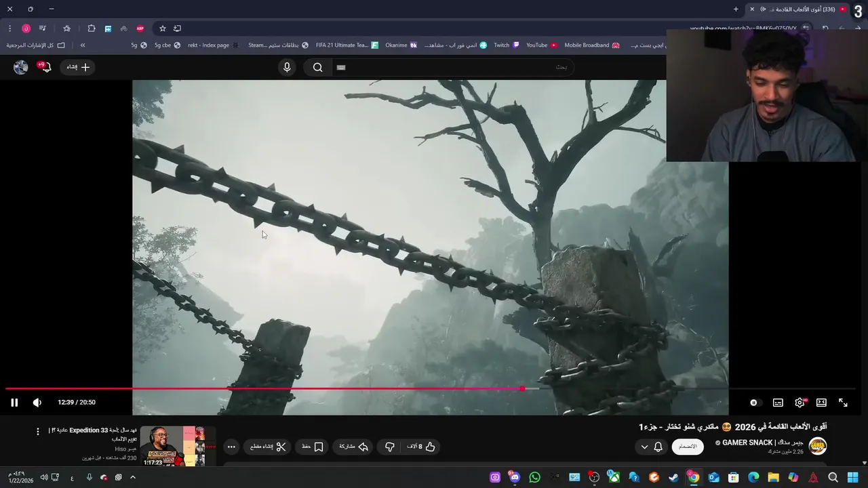This screenshot has height=488, width=868.
Task: Show more bookmarks with double chevron
Action: click(83, 45)
